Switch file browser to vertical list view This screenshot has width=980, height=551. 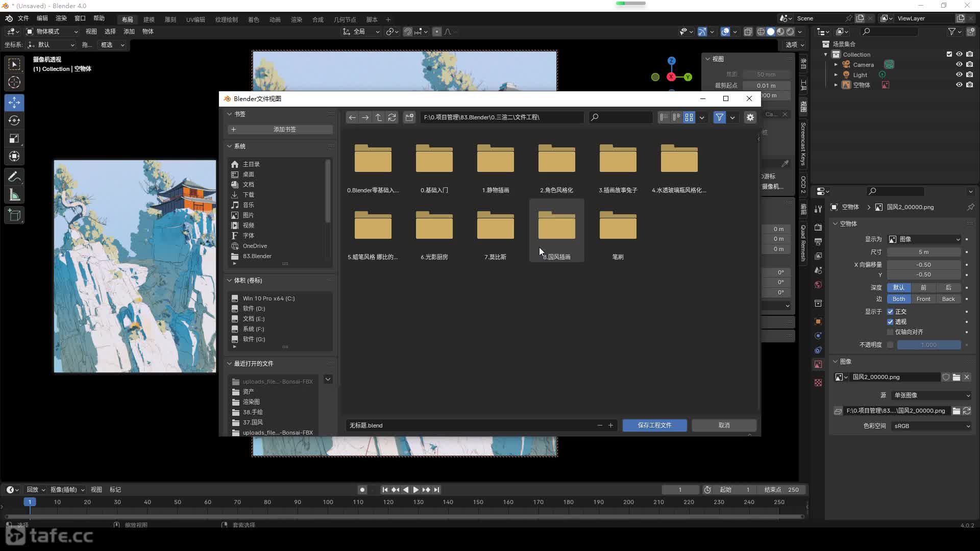coord(664,117)
